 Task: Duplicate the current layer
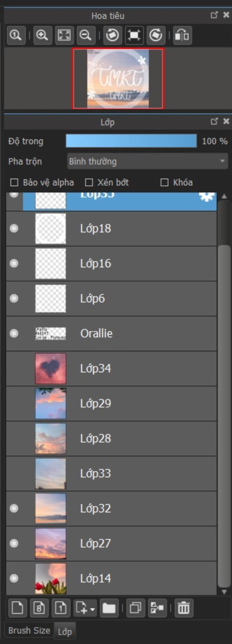136,608
